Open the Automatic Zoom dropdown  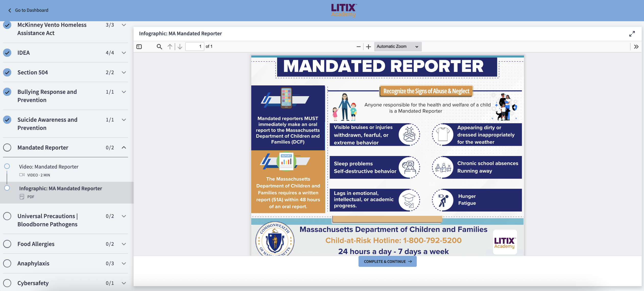[397, 47]
